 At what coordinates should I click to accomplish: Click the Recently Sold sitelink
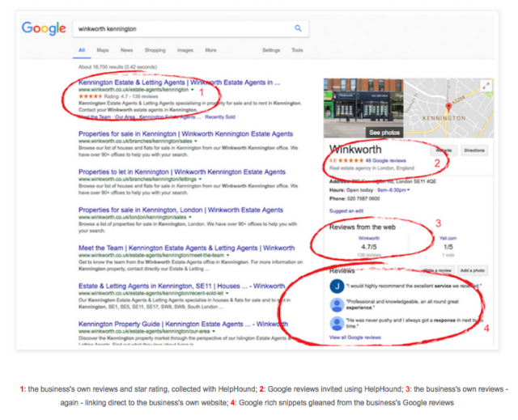point(220,117)
